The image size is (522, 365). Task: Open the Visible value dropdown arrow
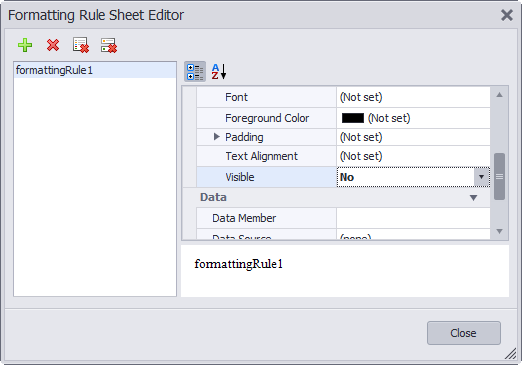click(481, 177)
